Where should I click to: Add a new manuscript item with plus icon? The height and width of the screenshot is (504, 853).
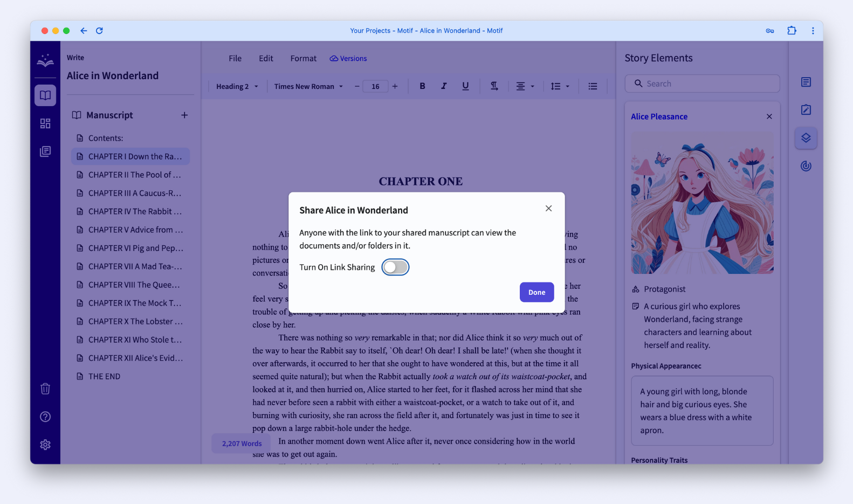tap(184, 115)
